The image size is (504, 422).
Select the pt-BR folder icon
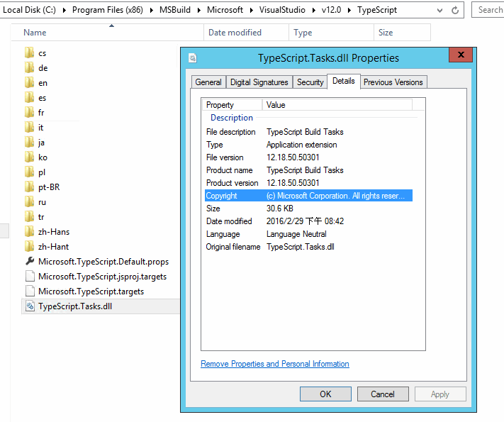(29, 187)
